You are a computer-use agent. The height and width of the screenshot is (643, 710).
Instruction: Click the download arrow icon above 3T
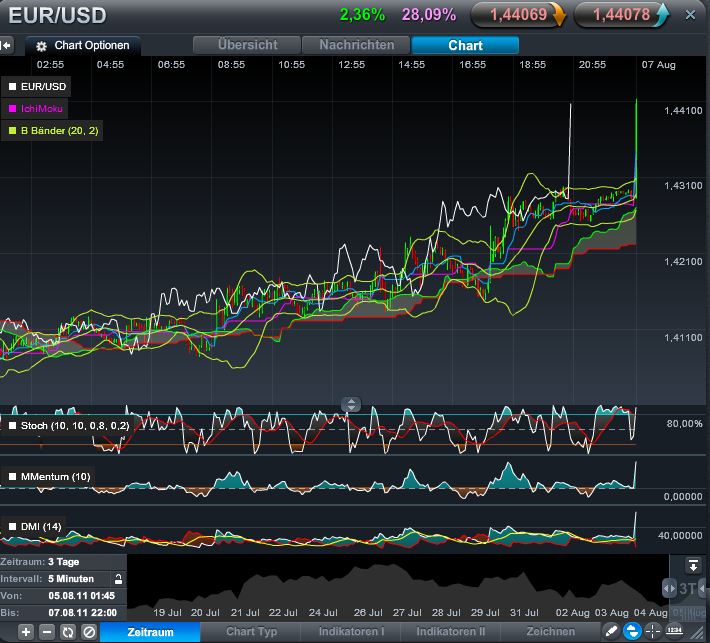click(x=693, y=566)
